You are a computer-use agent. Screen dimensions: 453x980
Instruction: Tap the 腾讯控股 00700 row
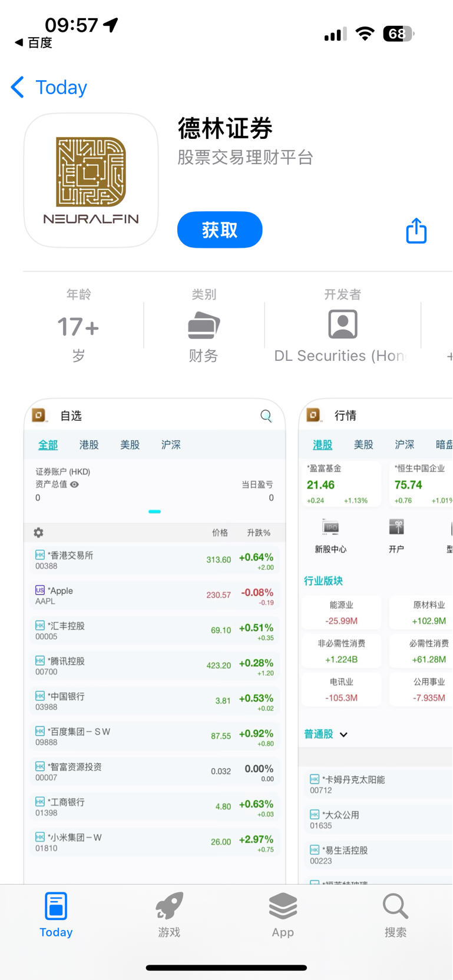[x=154, y=666]
